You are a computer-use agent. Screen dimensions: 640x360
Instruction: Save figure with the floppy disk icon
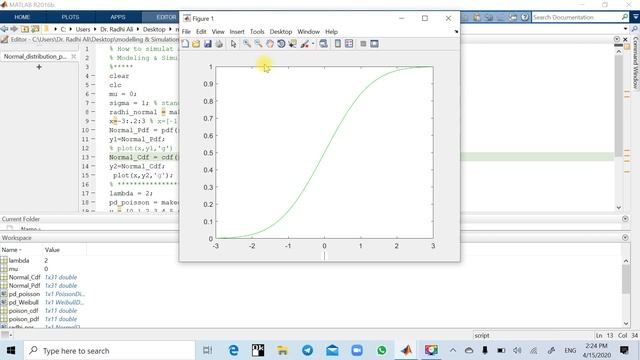pyautogui.click(x=208, y=44)
